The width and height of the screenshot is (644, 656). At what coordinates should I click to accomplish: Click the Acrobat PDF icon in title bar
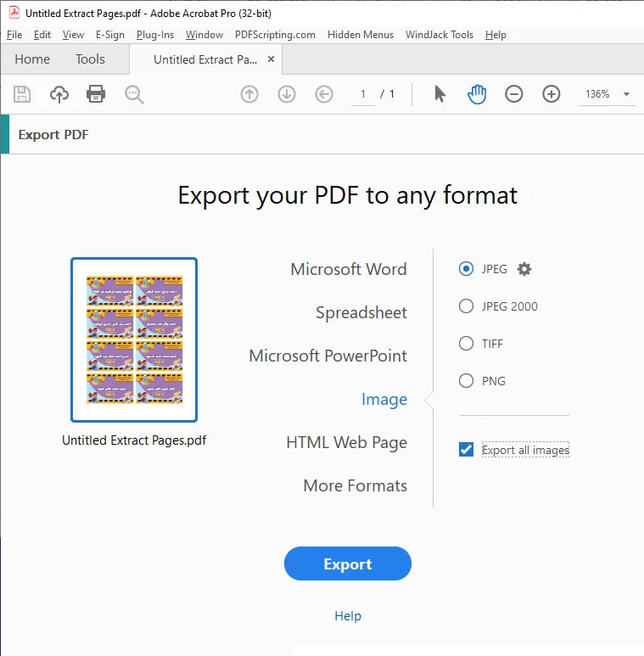[x=14, y=13]
